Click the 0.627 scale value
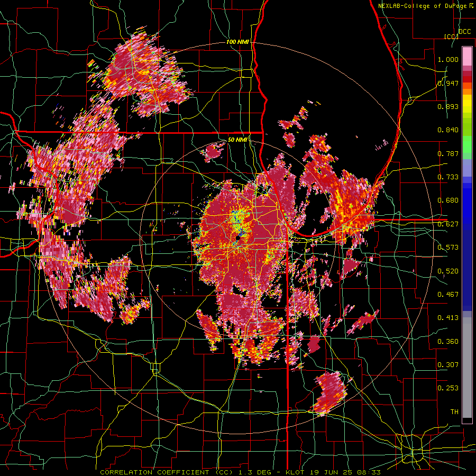This screenshot has height=476, width=476. [x=448, y=224]
